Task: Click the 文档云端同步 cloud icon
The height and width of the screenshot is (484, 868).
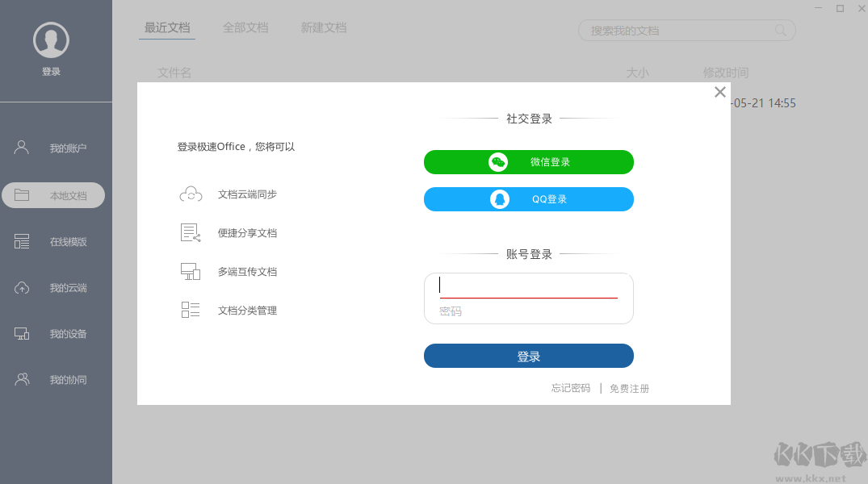Action: point(190,194)
